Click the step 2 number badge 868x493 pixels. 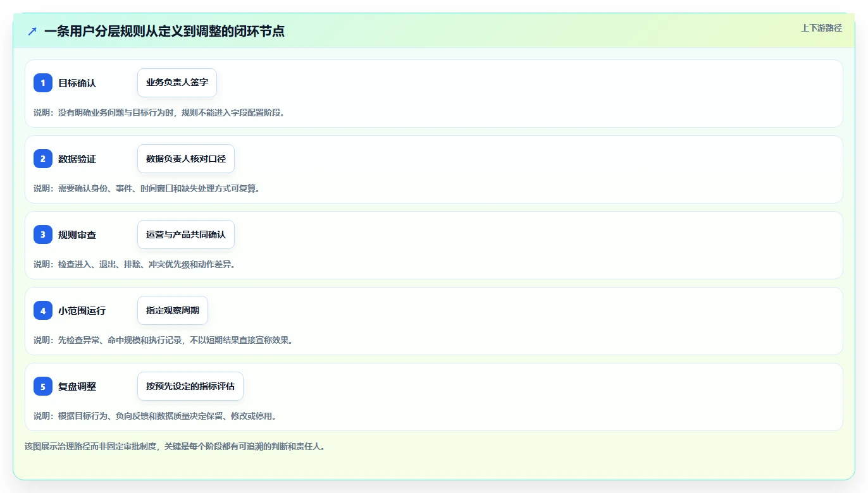tap(43, 159)
